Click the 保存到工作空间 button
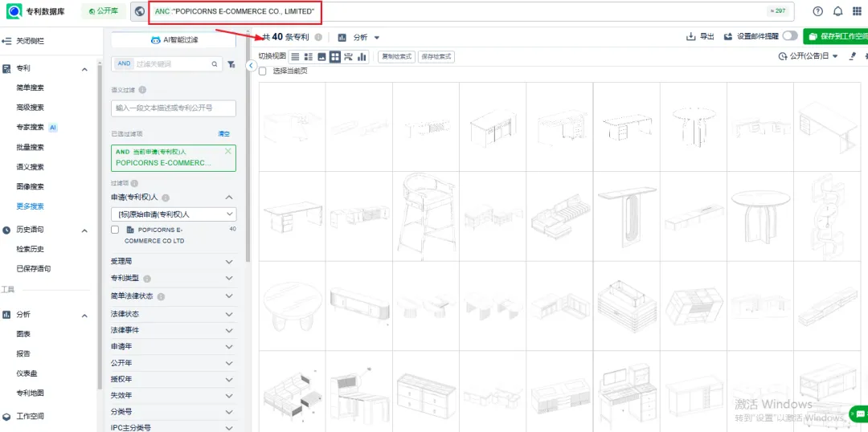868x432 pixels. [836, 36]
